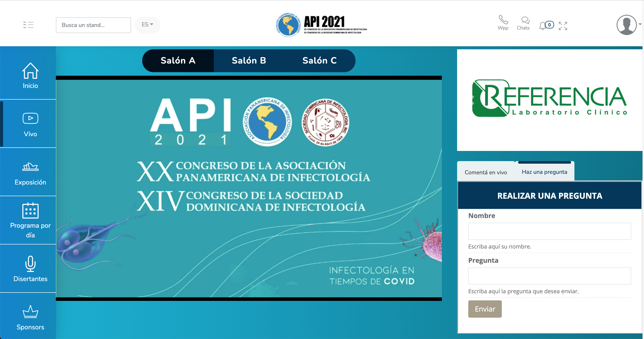This screenshot has height=339, width=644.
Task: Open the Wpp phone icon
Action: [503, 23]
